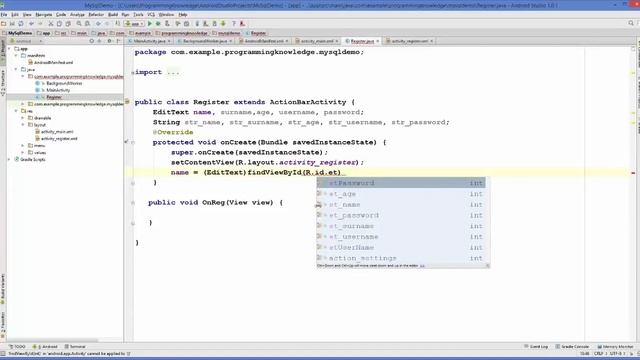The image size is (640, 360).
Task: Click the Cut scissors icon in toolbar
Action: pyautogui.click(x=51, y=24)
